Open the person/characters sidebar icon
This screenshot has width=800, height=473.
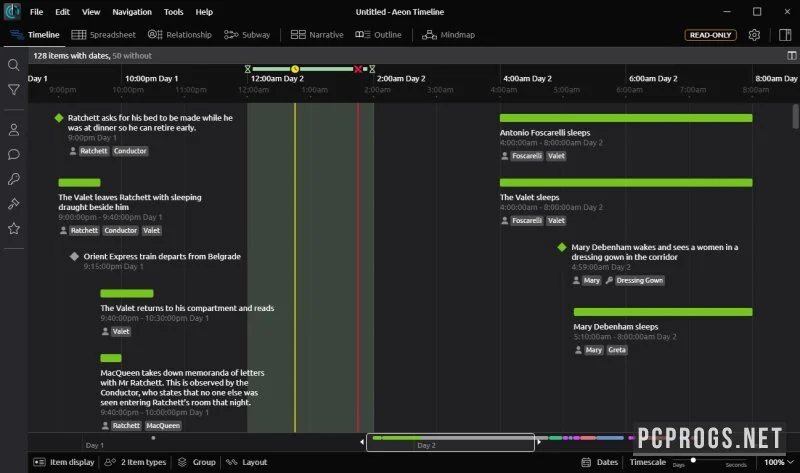click(x=14, y=130)
